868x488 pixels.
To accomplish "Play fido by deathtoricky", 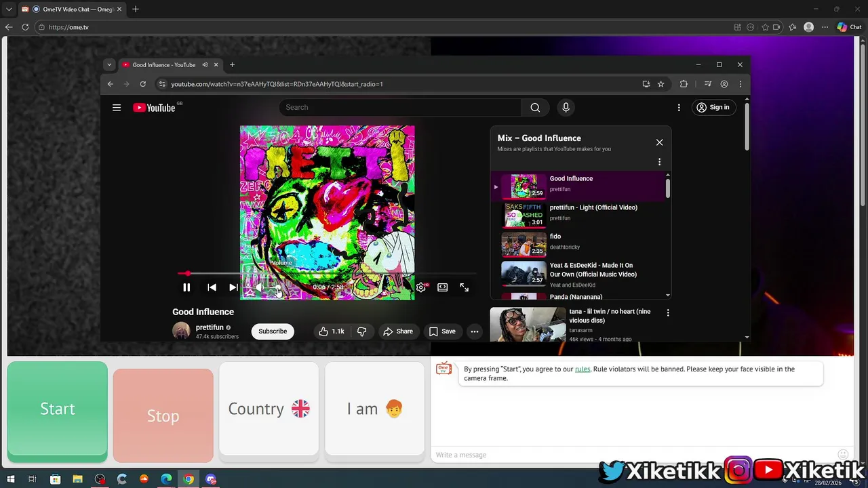I will (578, 243).
